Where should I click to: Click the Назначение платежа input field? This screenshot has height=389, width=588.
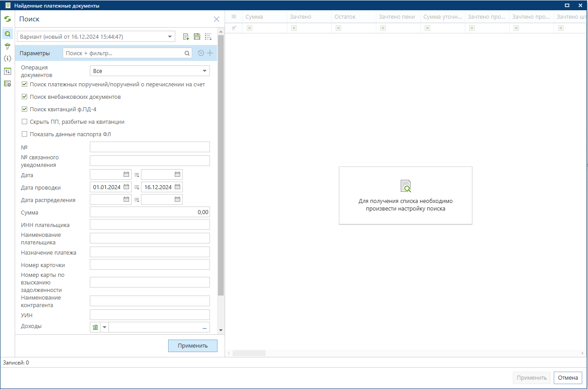pos(149,252)
